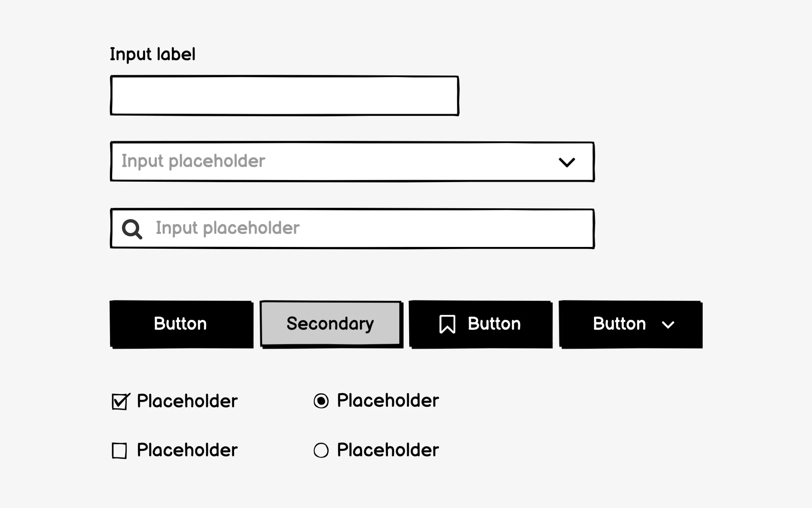This screenshot has width=812, height=508.
Task: Click the Placeholder label beside the selected radio
Action: 388,400
